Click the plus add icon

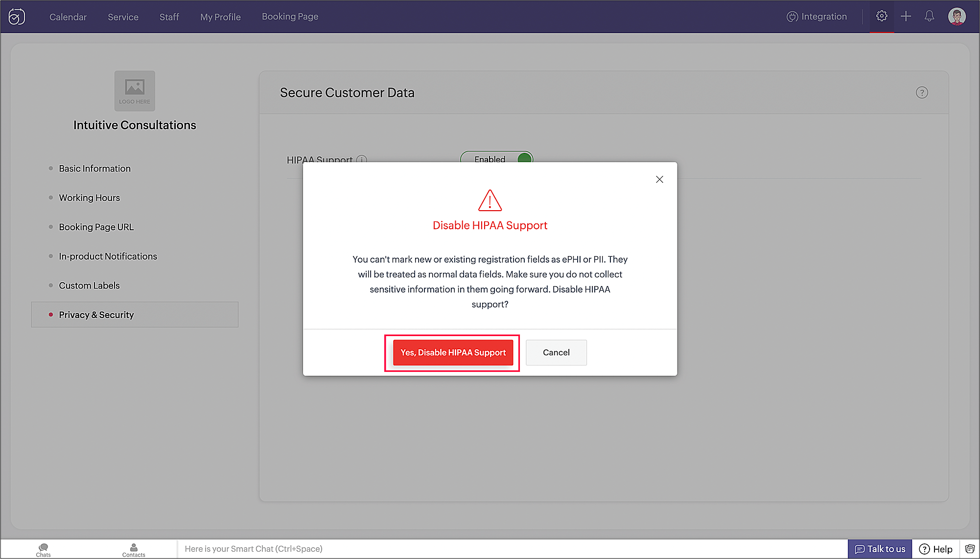[906, 16]
